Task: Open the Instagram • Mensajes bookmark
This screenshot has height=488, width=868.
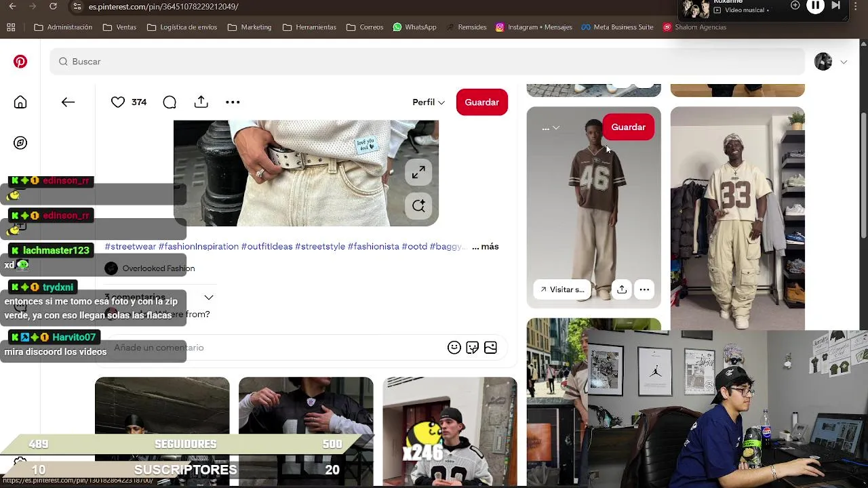Action: [534, 27]
